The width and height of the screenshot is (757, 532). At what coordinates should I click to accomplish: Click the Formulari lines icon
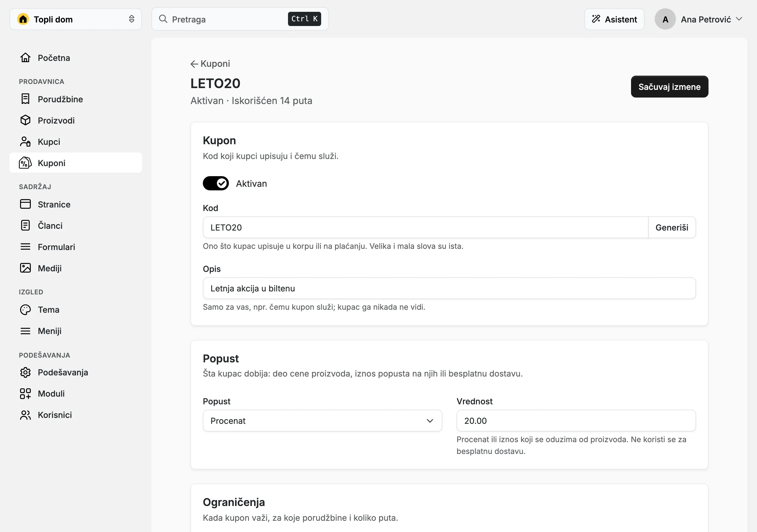(x=25, y=246)
